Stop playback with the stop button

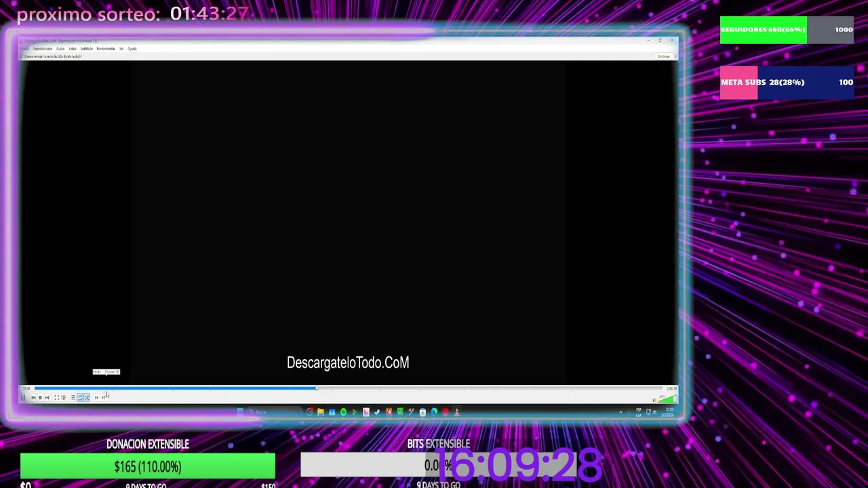[x=40, y=398]
